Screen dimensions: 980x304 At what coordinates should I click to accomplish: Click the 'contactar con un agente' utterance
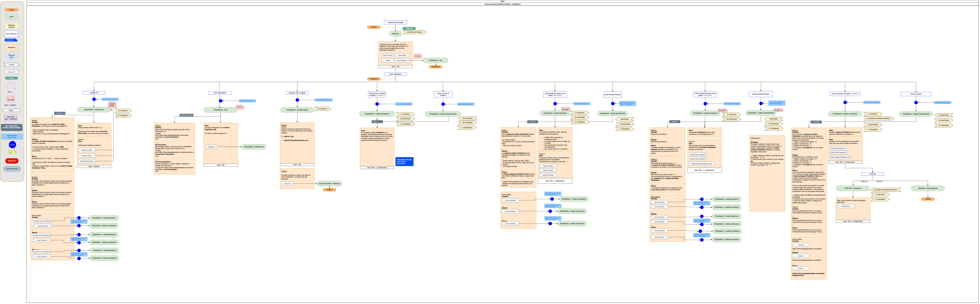(297, 93)
